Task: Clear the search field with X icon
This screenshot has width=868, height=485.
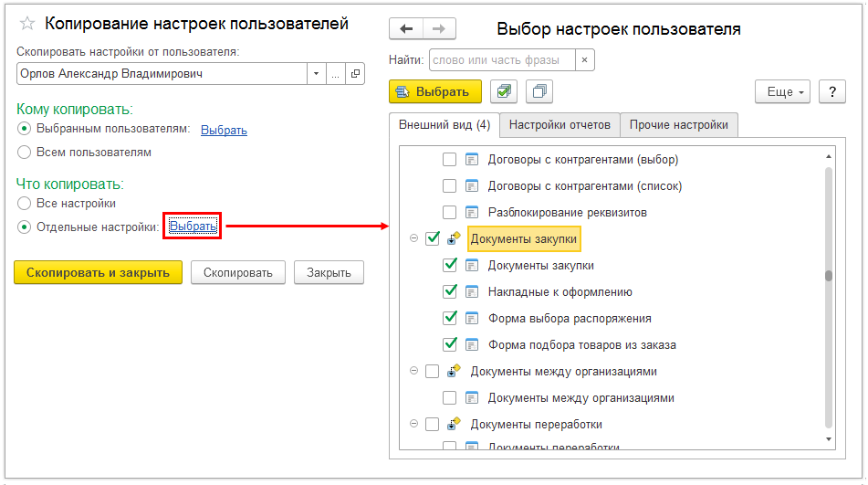Action: 584,60
